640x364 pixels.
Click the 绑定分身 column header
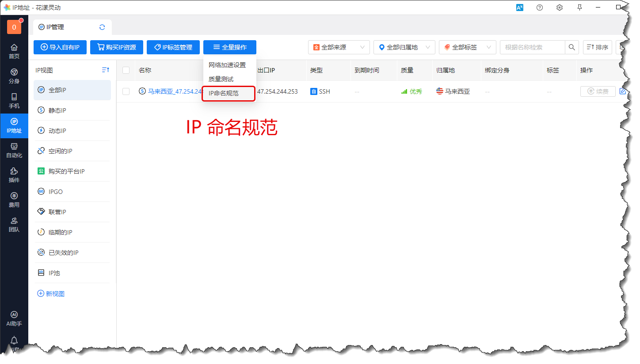(497, 70)
